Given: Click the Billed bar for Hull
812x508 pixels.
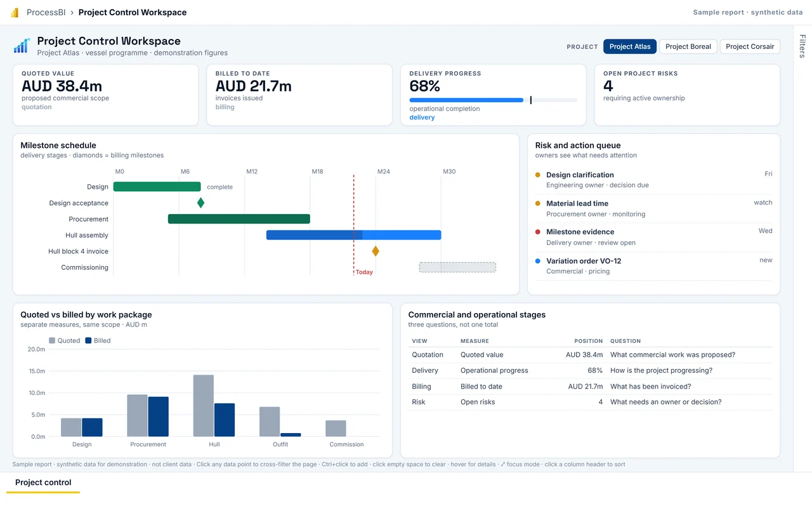Looking at the screenshot, I should click(x=225, y=420).
